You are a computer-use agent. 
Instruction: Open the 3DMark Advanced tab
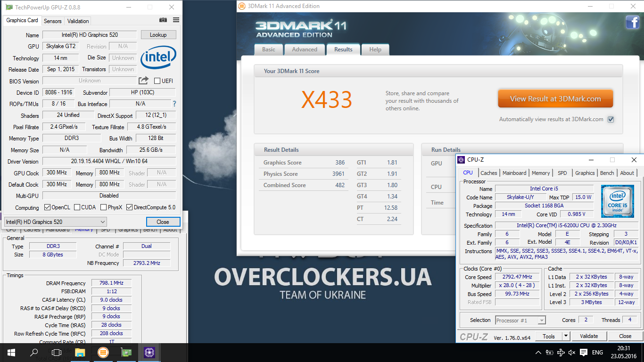(305, 49)
